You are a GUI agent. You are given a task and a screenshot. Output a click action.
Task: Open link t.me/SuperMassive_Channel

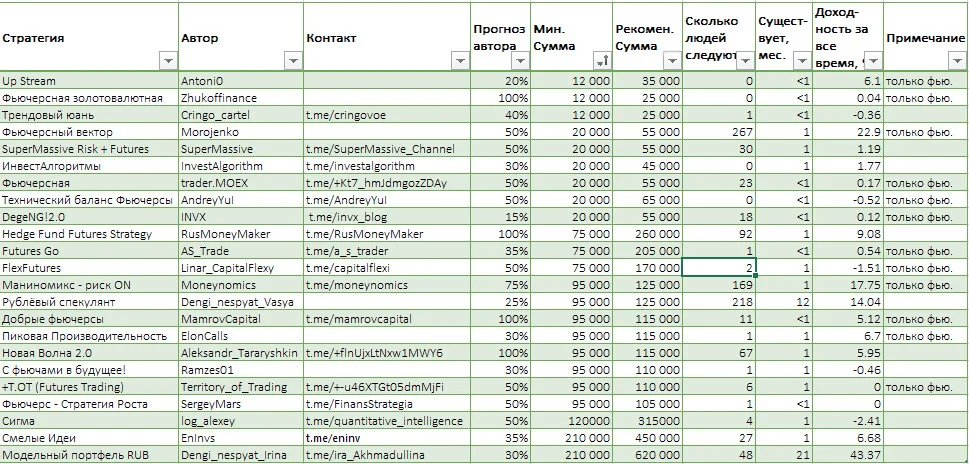(380, 149)
